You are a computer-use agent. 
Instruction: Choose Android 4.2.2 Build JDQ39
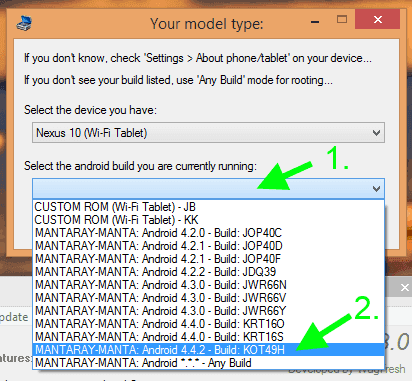pos(209,272)
